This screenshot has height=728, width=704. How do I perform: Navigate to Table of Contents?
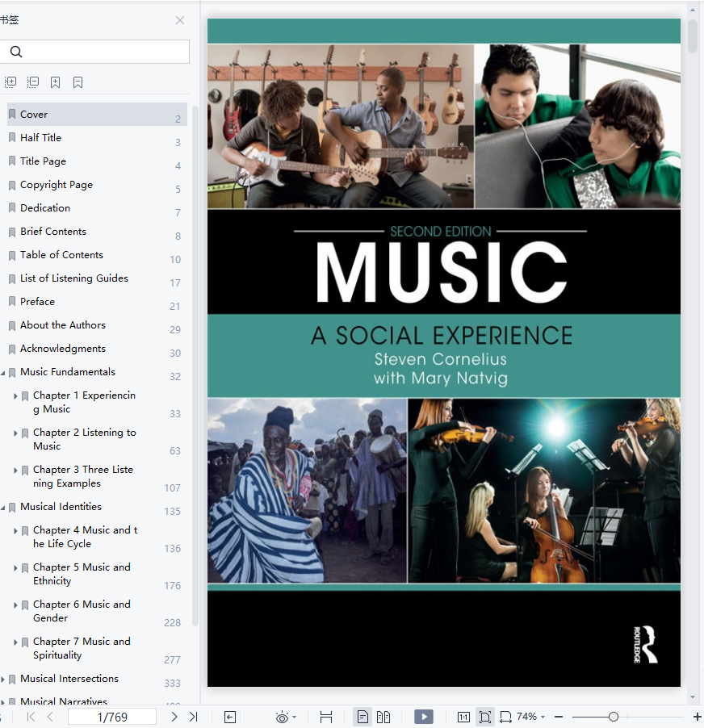[97, 255]
